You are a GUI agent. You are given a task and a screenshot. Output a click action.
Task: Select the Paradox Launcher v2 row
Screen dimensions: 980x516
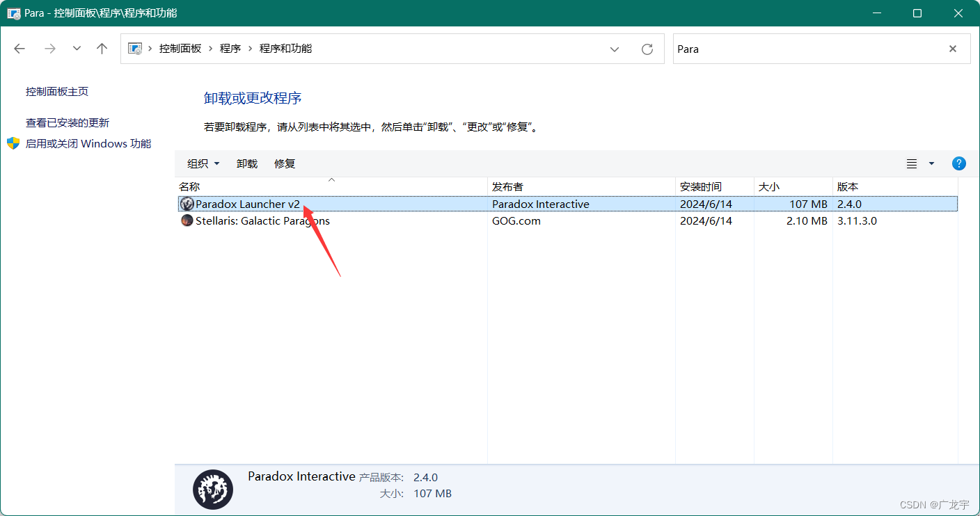click(568, 204)
